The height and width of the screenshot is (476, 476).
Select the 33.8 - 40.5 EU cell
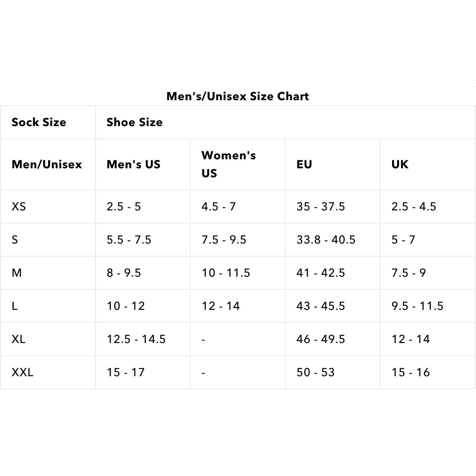pos(326,240)
